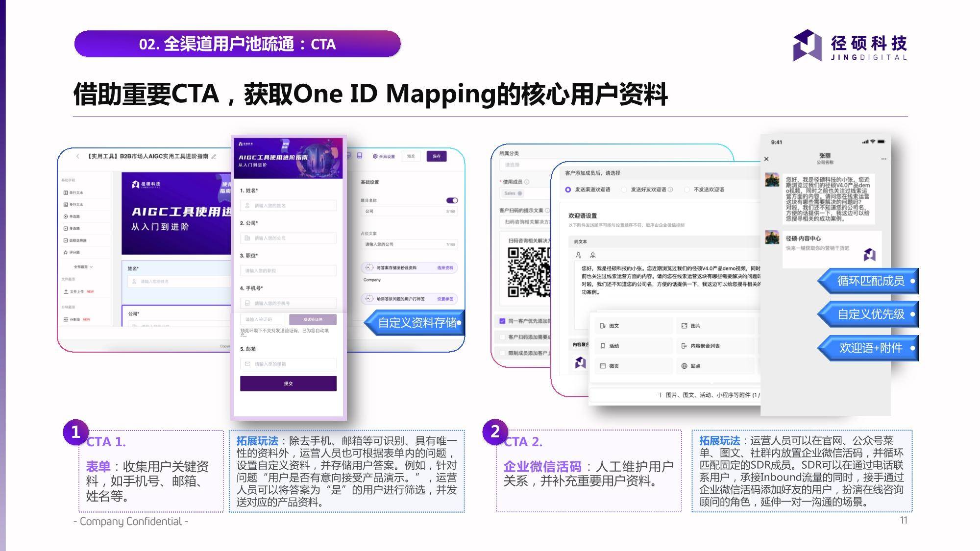Click the 保存 button in the form editor
980x551 pixels.
click(436, 156)
